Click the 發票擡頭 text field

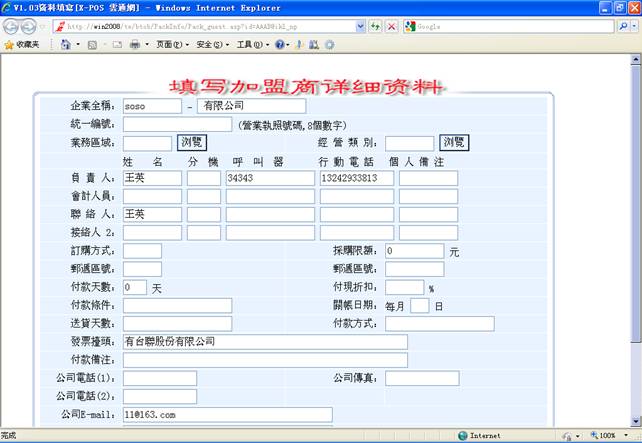point(265,342)
